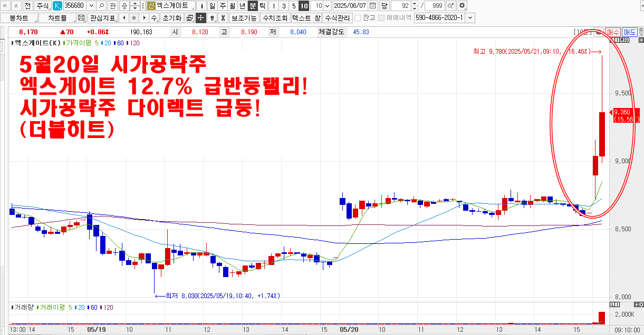
Task: Click the 전 previous button
Action: (27, 6)
